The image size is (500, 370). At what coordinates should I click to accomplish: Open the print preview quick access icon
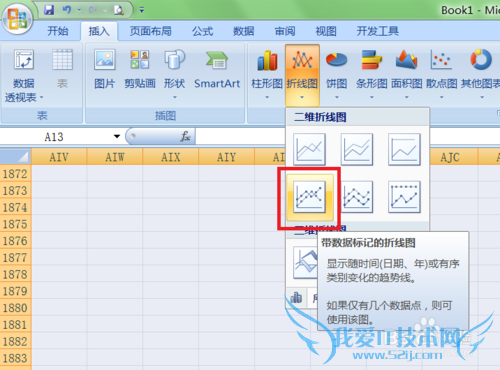click(x=119, y=10)
